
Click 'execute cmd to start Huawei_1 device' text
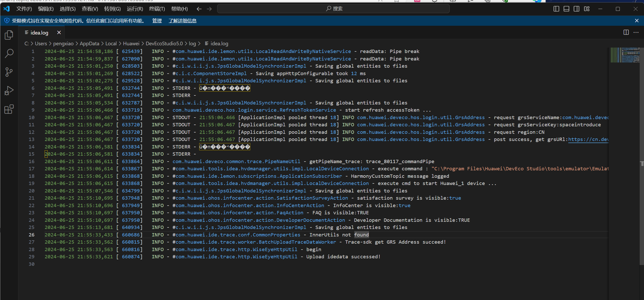click(x=431, y=183)
